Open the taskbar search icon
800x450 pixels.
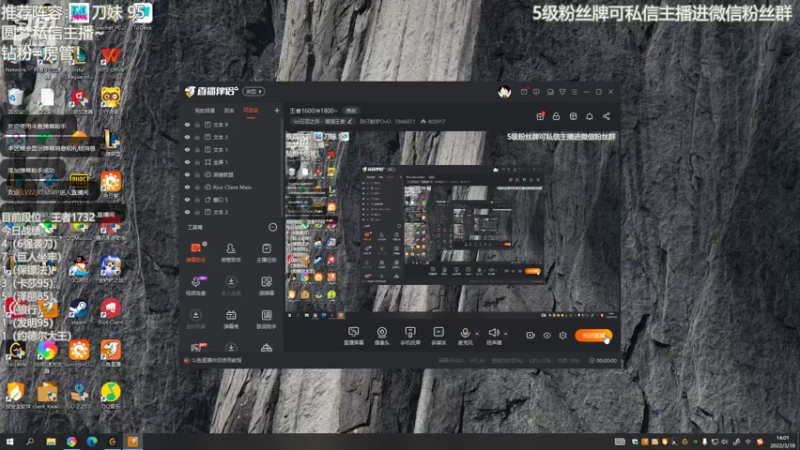click(x=30, y=441)
